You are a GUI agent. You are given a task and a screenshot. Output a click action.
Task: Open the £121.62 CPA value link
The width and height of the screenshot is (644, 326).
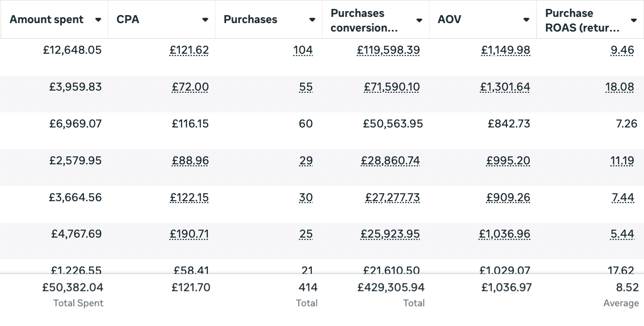[189, 50]
